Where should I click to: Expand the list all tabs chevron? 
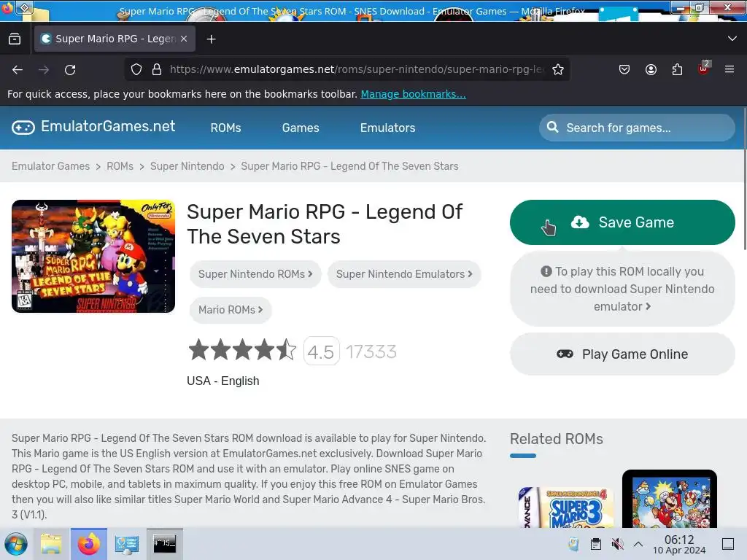coord(732,39)
